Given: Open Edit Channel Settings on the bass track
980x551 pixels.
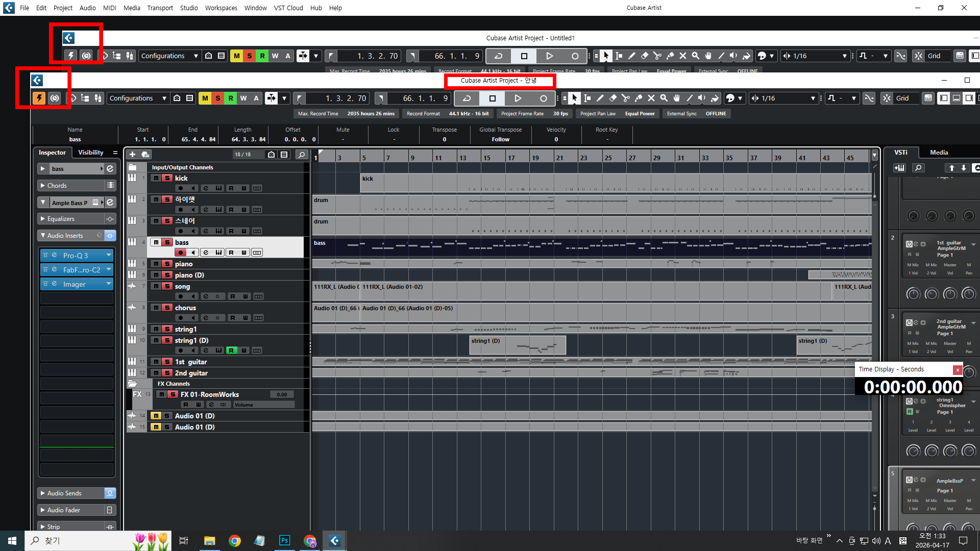Looking at the screenshot, I should 206,253.
